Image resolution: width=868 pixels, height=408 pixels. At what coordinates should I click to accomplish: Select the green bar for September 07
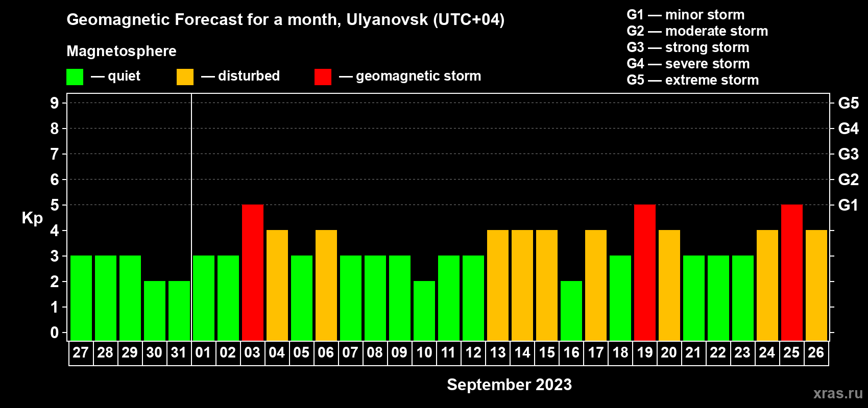coord(351,298)
